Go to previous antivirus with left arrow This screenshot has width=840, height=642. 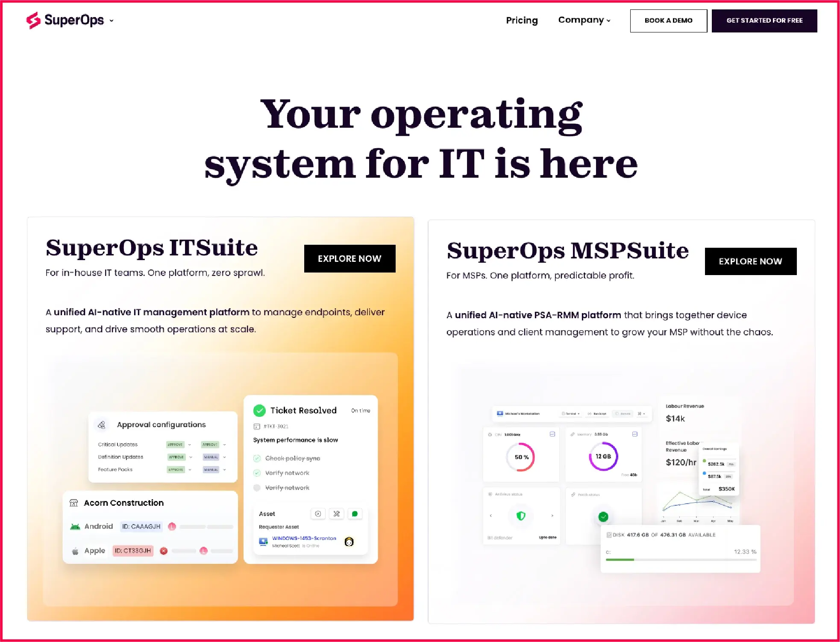(x=491, y=516)
